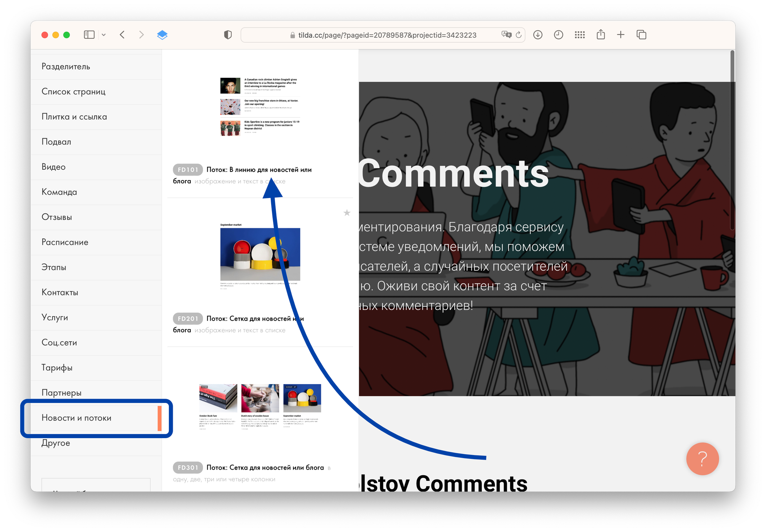Select the Услуги category
The height and width of the screenshot is (532, 766).
[x=96, y=318]
